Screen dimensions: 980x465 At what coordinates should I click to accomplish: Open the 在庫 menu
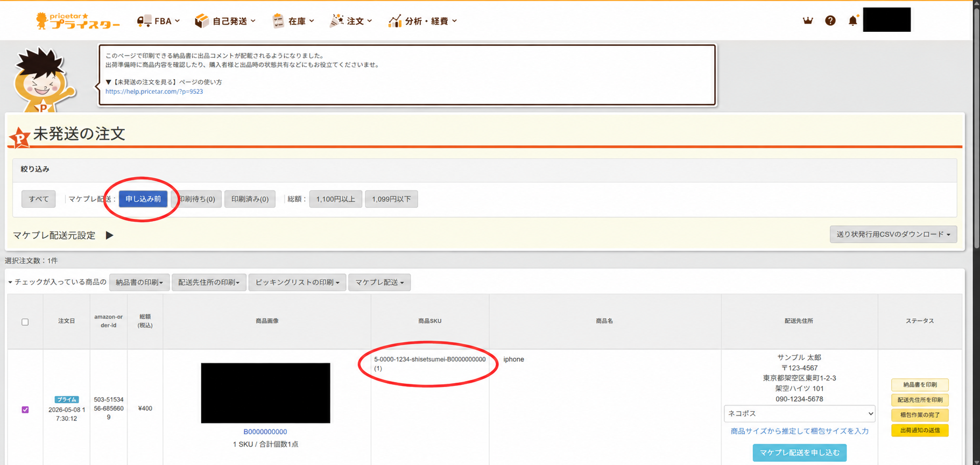(x=293, y=21)
